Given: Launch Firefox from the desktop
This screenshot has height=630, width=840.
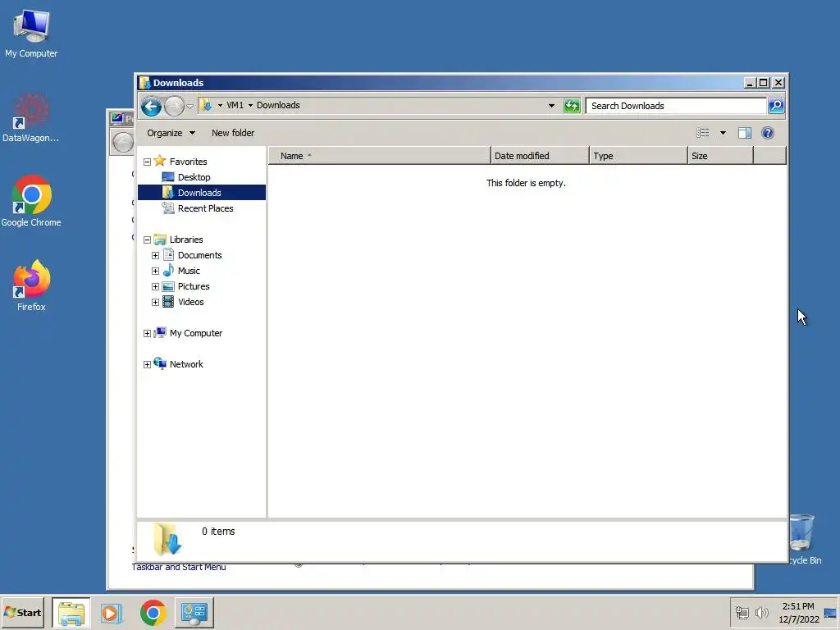Looking at the screenshot, I should [31, 285].
